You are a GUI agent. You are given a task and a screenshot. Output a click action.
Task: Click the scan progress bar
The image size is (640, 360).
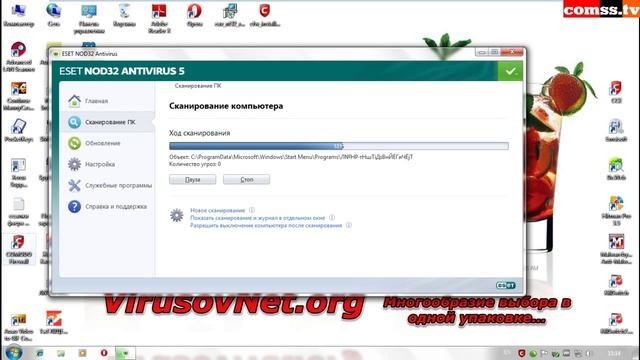pos(339,146)
